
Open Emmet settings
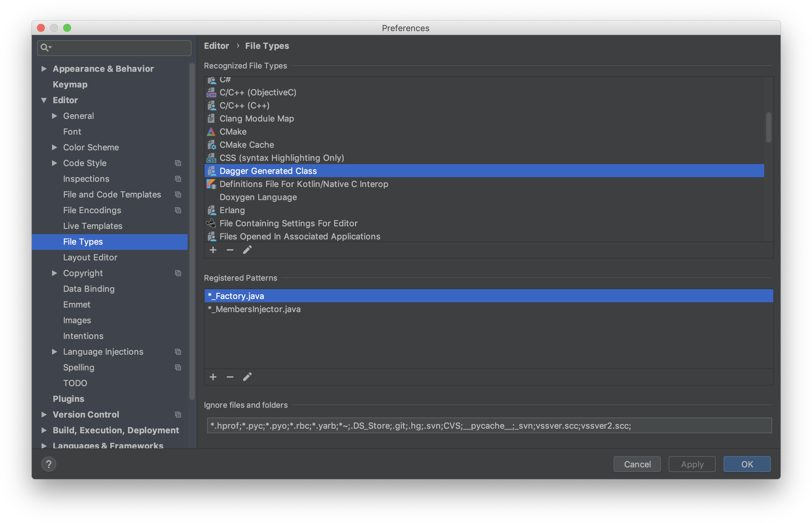coord(77,305)
